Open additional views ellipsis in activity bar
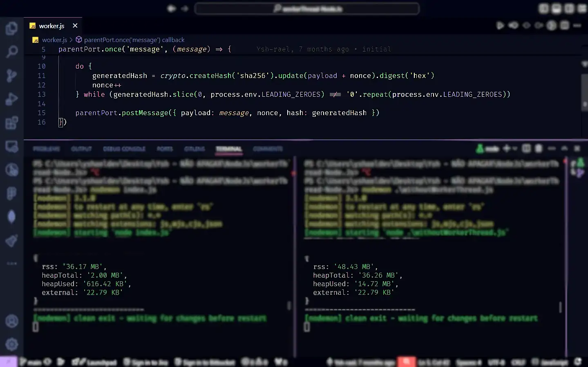This screenshot has width=588, height=367. point(11,264)
